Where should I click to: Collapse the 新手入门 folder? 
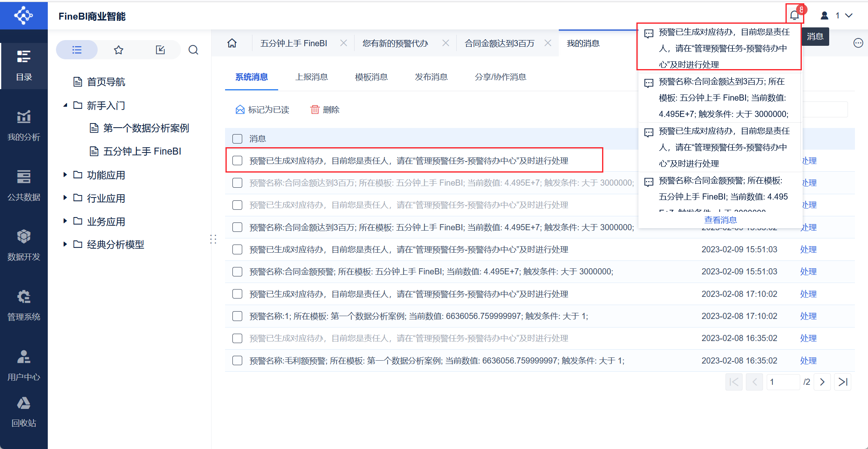pos(65,106)
